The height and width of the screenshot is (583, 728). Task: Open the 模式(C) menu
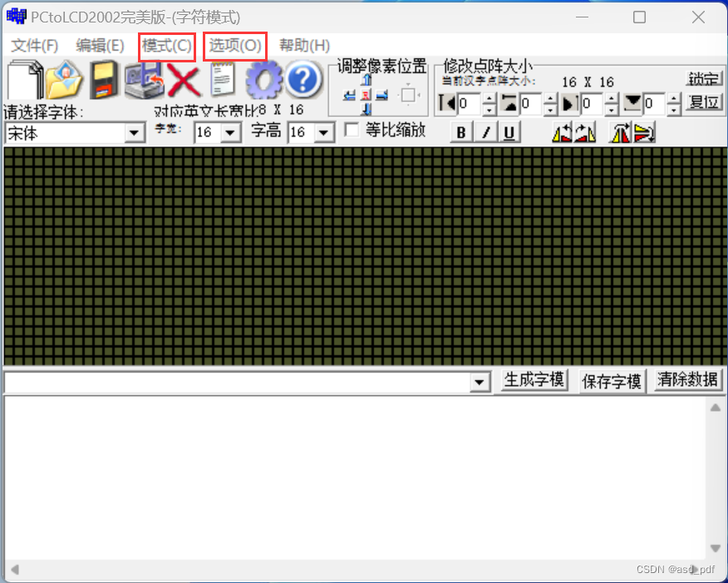pyautogui.click(x=167, y=46)
